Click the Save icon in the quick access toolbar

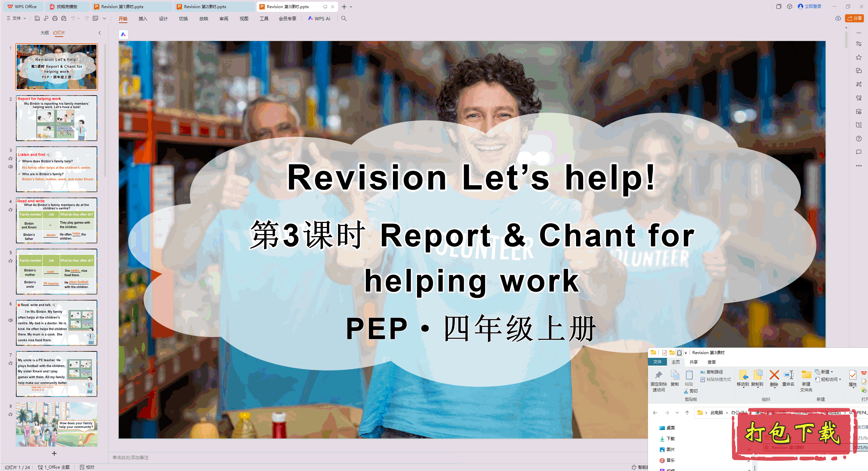(37, 19)
